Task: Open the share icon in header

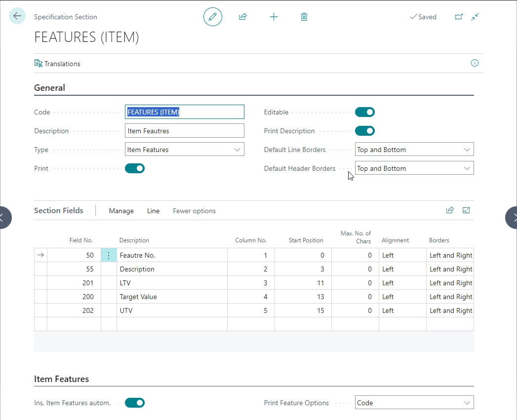Action: tap(243, 17)
